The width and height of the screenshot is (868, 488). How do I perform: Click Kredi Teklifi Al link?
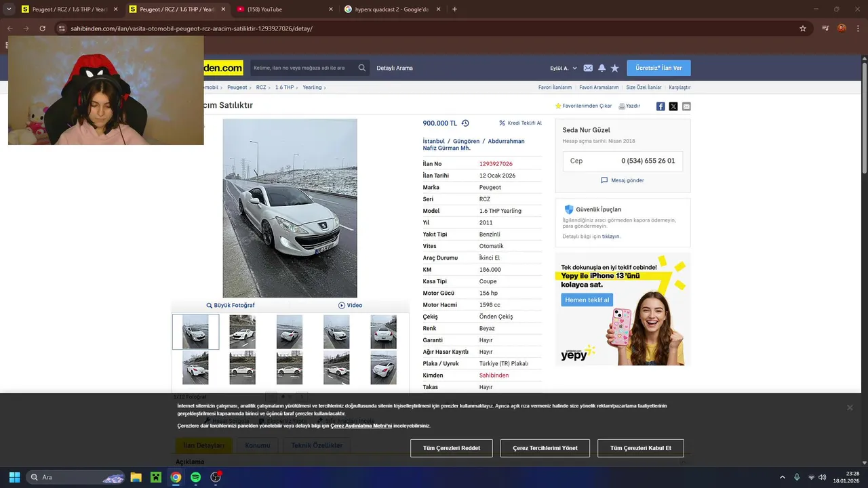click(521, 123)
